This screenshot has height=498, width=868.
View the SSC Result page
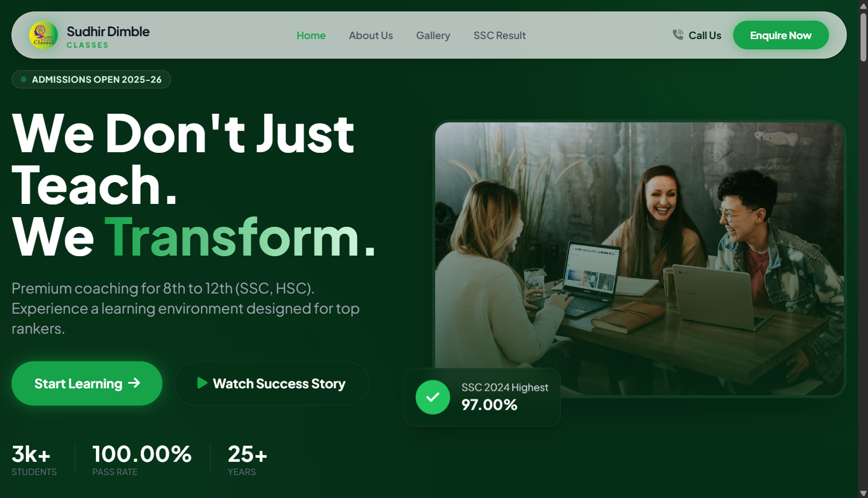(x=499, y=36)
